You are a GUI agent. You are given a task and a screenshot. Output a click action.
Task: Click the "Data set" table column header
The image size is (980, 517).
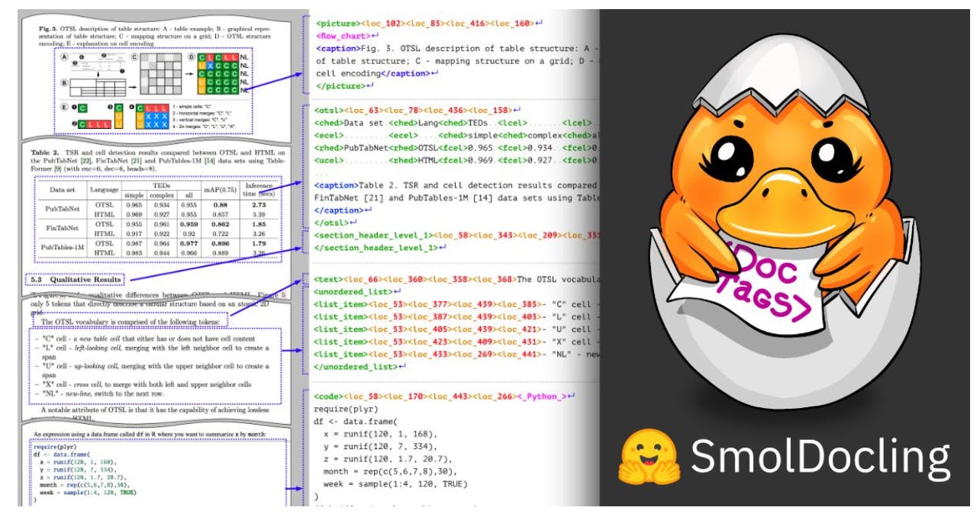(62, 189)
